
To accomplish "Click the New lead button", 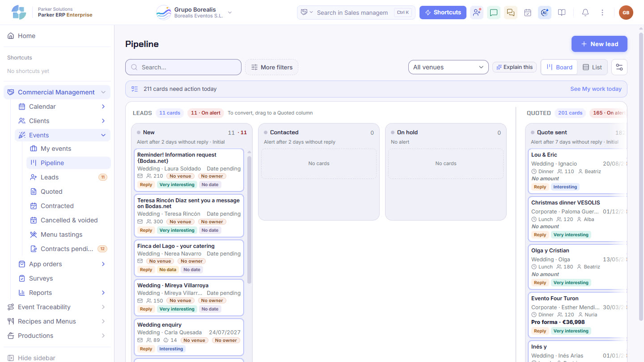I will point(599,44).
